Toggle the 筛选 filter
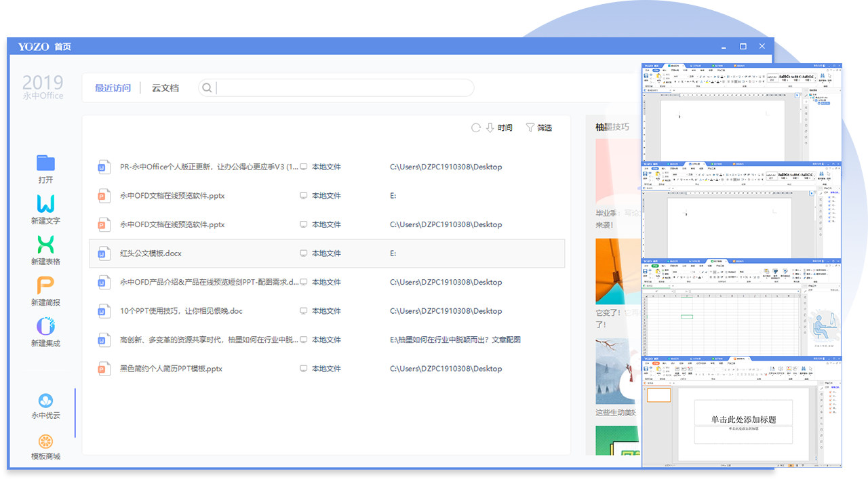 [540, 127]
